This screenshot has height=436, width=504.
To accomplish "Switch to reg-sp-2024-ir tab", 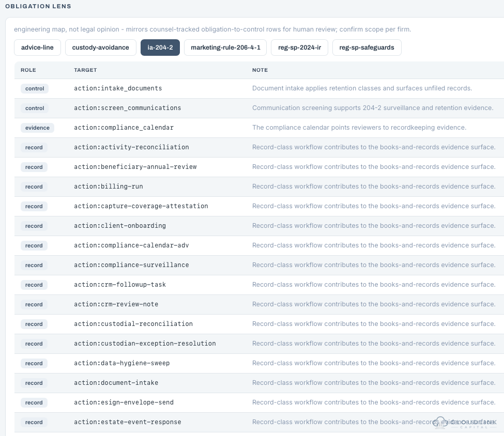I will tap(300, 48).
